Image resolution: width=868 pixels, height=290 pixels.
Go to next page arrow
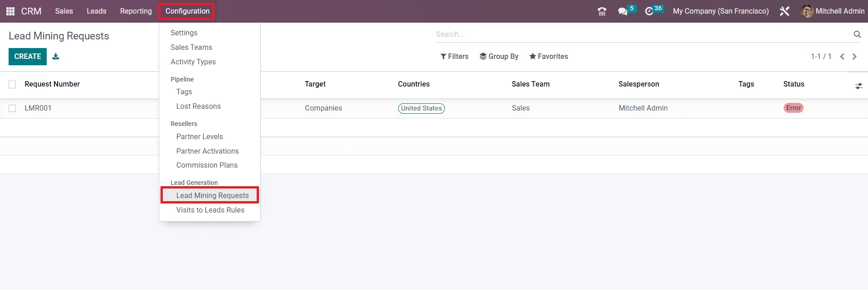pyautogui.click(x=854, y=57)
